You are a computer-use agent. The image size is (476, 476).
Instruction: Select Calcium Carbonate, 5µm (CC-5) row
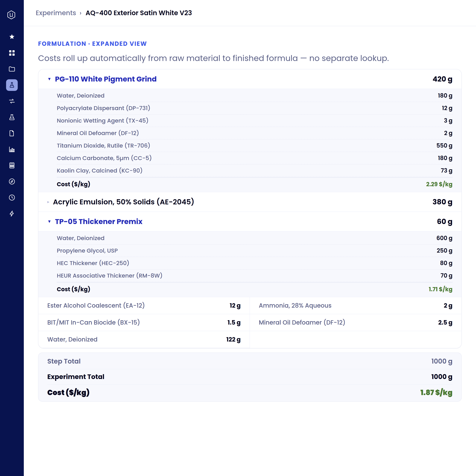[255, 158]
